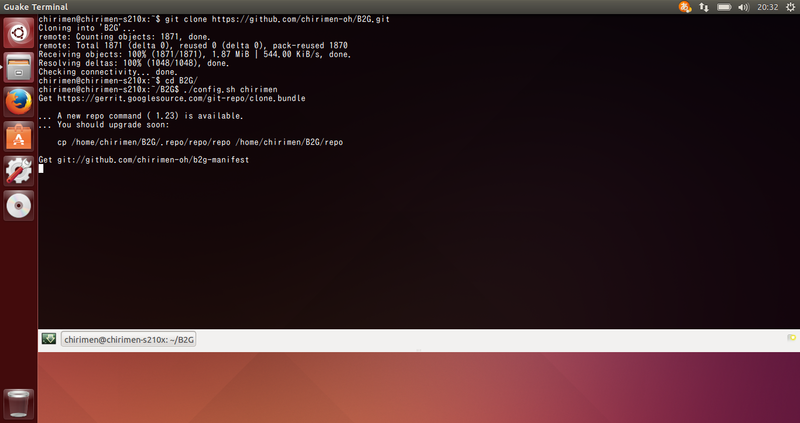Viewport: 800px width, 423px height.
Task: Click 'remote: Total 1871 (delta 0)' line
Action: point(193,45)
